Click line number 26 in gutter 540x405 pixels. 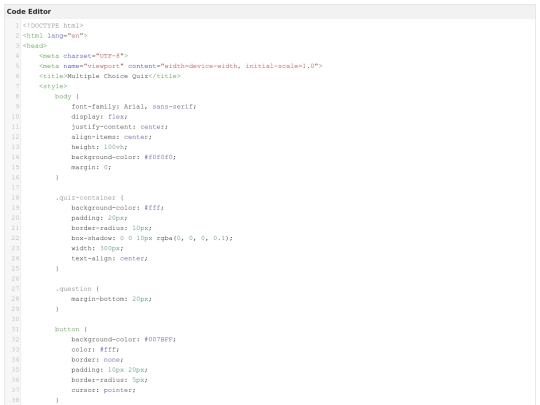pos(15,279)
